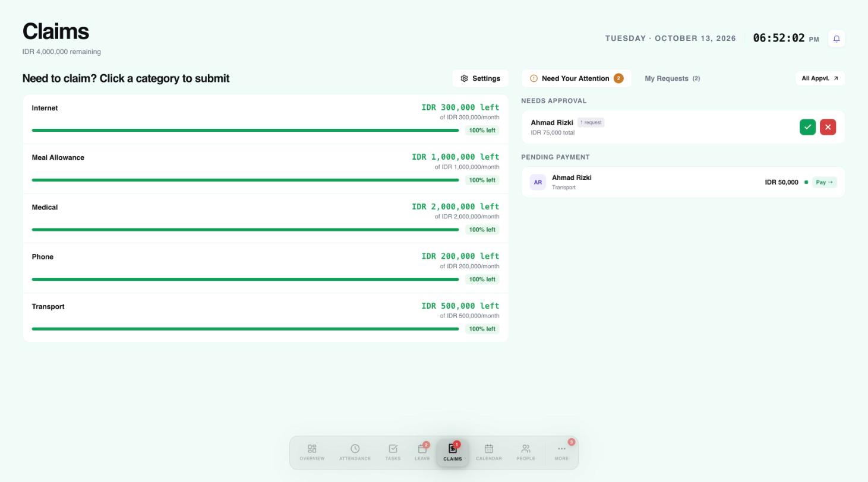868x482 pixels.
Task: Click 'IDR 500,000 left' amount
Action: pyautogui.click(x=460, y=306)
